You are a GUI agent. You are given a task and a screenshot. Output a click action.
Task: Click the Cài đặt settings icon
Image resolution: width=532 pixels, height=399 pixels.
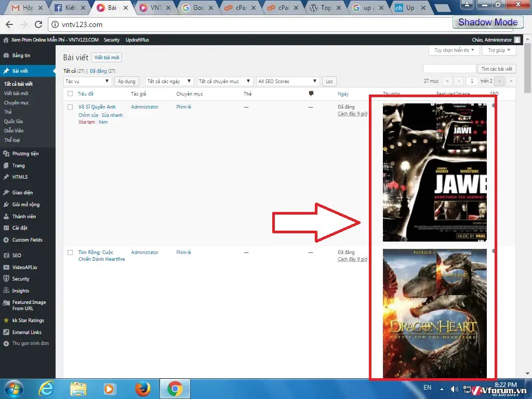coord(6,228)
